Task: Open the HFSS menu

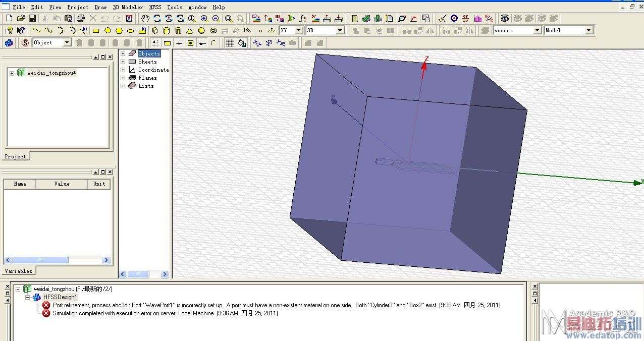Action: [x=154, y=7]
